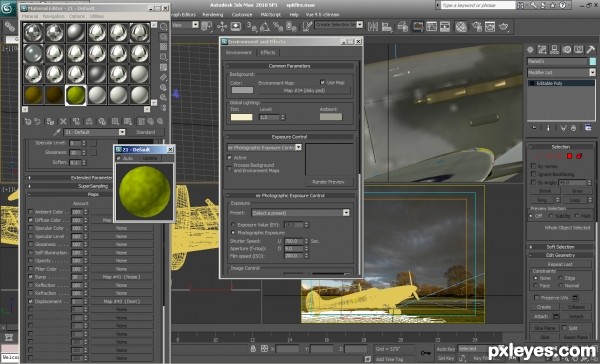The image size is (600, 364).
Task: Toggle the Displacement map checkbox
Action: pos(31,301)
